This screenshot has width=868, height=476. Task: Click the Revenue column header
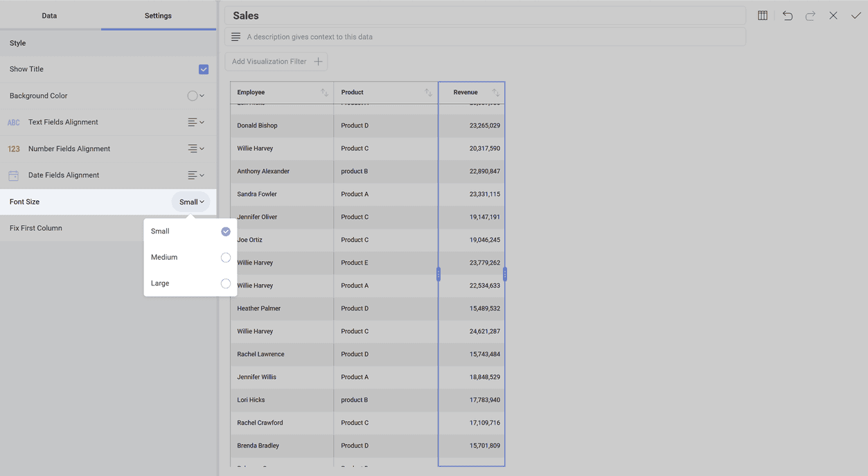[471, 92]
